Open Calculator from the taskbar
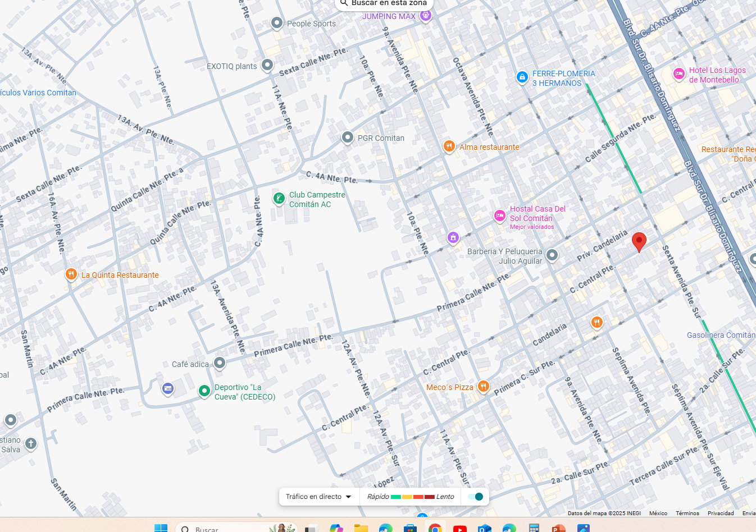Screen dimensions: 756x532 [x=534, y=528]
